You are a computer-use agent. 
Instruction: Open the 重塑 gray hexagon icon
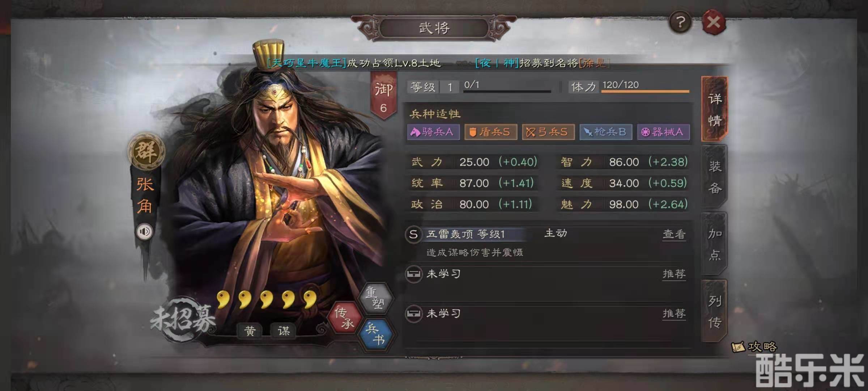pyautogui.click(x=375, y=298)
